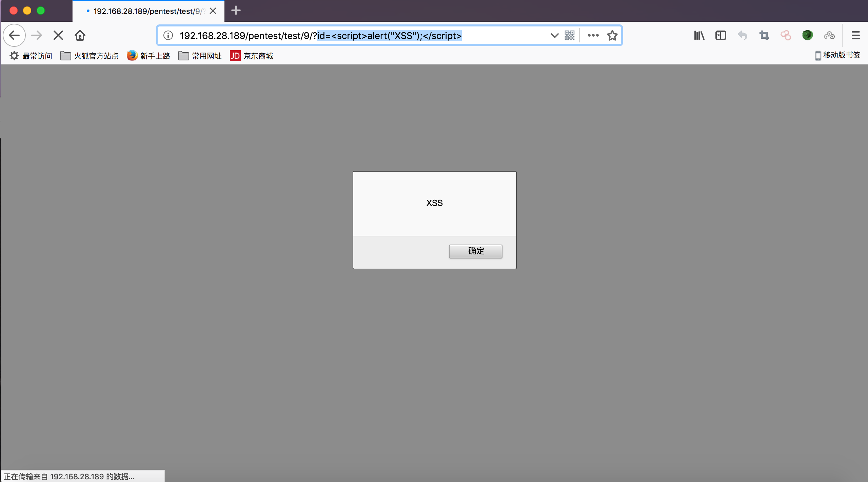Image resolution: width=868 pixels, height=482 pixels.
Task: Open 新手上路 bookmark
Action: coord(149,56)
